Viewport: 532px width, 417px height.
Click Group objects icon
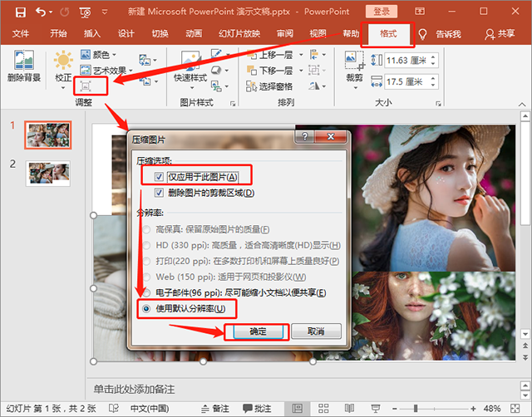[x=314, y=70]
